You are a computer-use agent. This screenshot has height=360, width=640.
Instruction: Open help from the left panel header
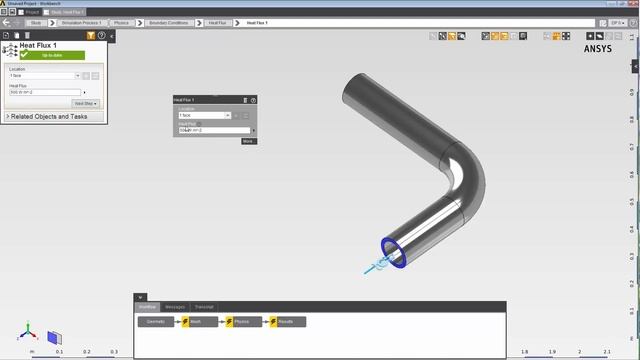point(101,36)
